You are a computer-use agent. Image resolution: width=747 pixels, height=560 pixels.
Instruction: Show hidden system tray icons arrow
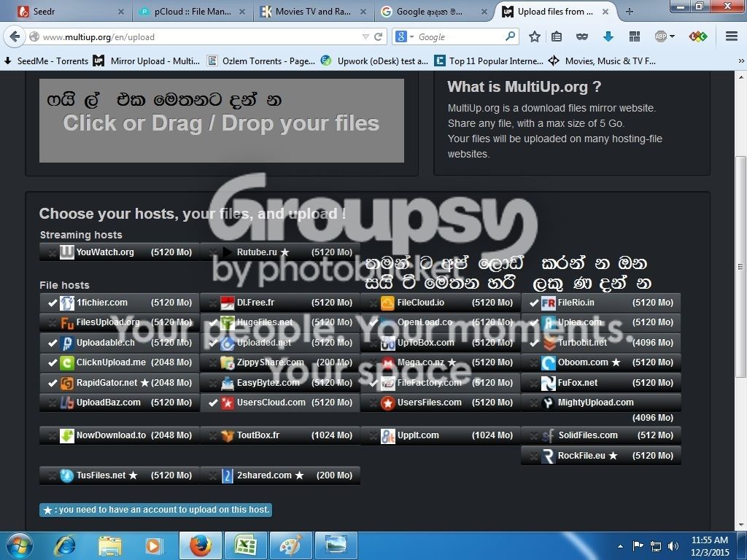tap(620, 546)
